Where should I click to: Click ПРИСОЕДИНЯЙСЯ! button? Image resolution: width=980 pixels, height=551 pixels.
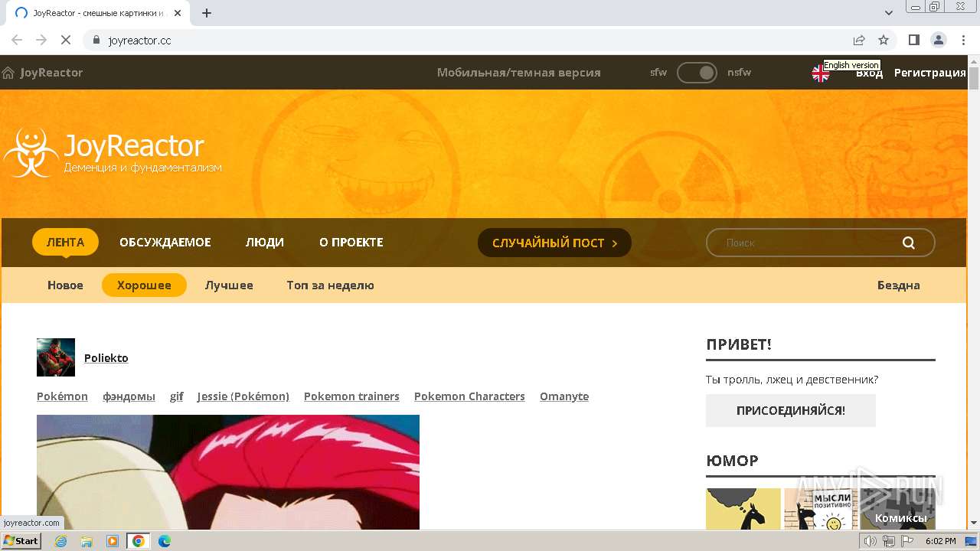pos(790,410)
